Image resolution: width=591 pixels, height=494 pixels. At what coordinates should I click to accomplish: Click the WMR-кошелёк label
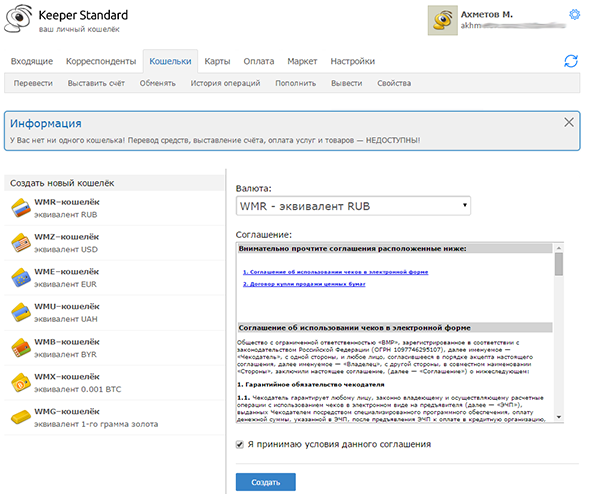pos(67,202)
